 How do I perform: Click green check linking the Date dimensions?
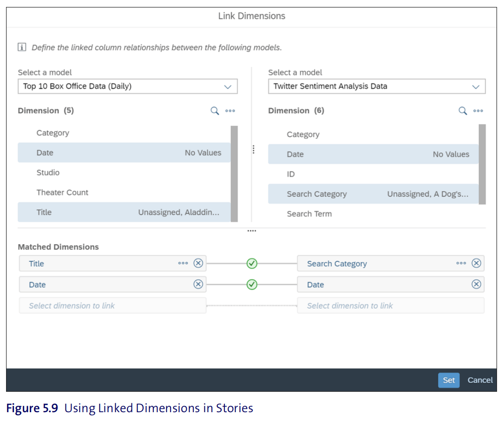[x=252, y=285]
